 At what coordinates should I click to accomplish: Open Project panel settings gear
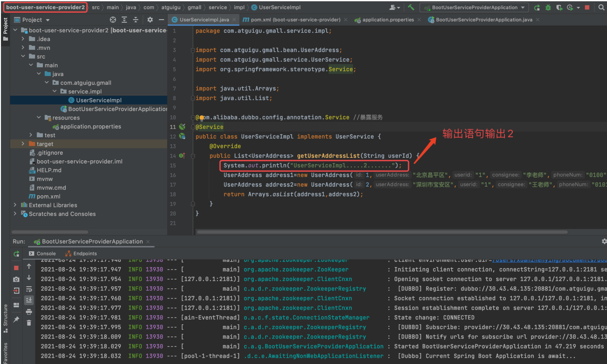[x=150, y=20]
